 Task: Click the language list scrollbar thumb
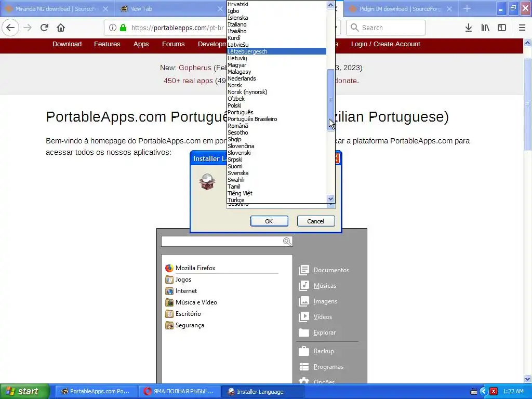click(x=331, y=99)
